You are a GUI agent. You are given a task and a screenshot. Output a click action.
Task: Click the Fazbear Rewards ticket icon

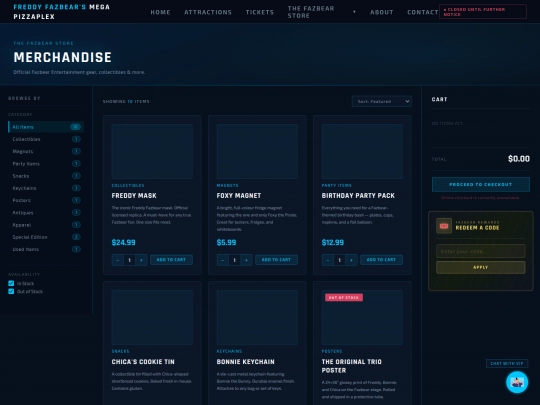[444, 226]
